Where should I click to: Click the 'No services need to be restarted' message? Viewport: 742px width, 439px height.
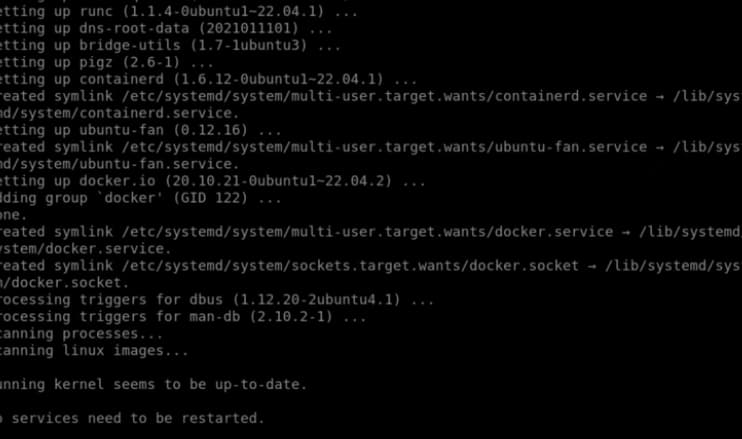point(133,419)
